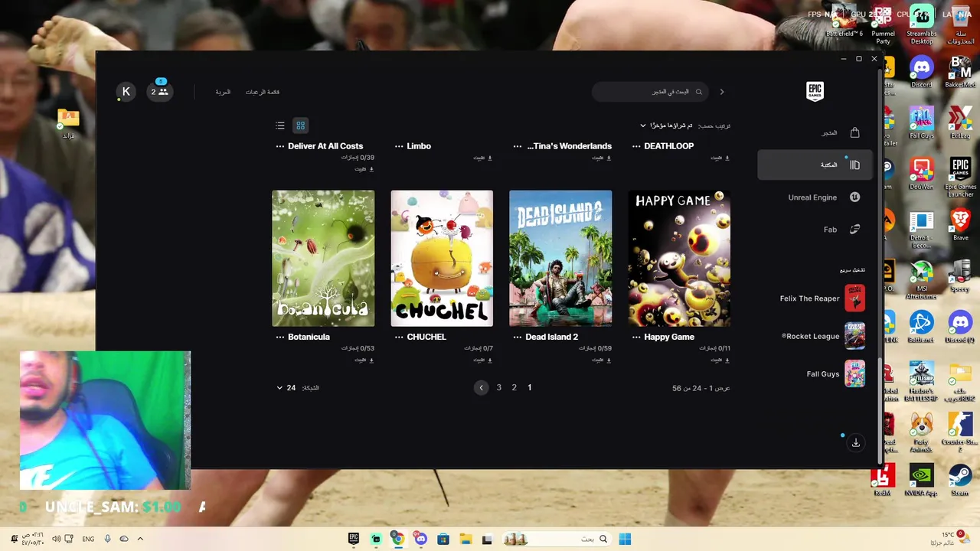Image resolution: width=980 pixels, height=551 pixels.
Task: Open the Speccy desktop icon
Action: click(x=960, y=276)
